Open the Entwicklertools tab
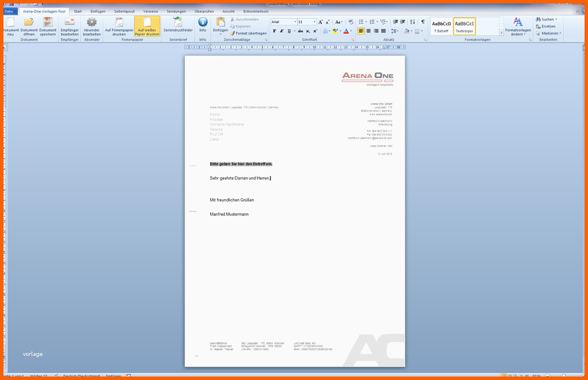 (256, 11)
